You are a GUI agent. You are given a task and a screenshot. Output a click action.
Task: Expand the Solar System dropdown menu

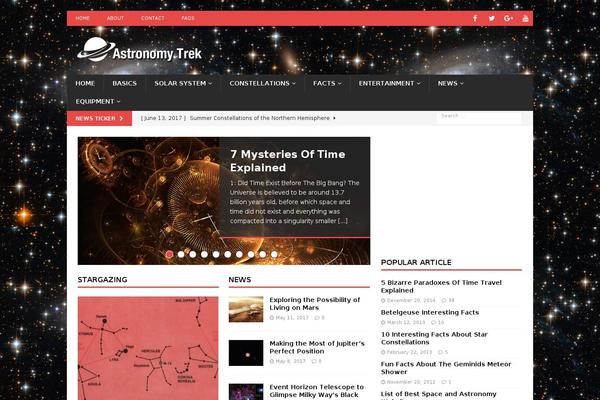tap(183, 83)
